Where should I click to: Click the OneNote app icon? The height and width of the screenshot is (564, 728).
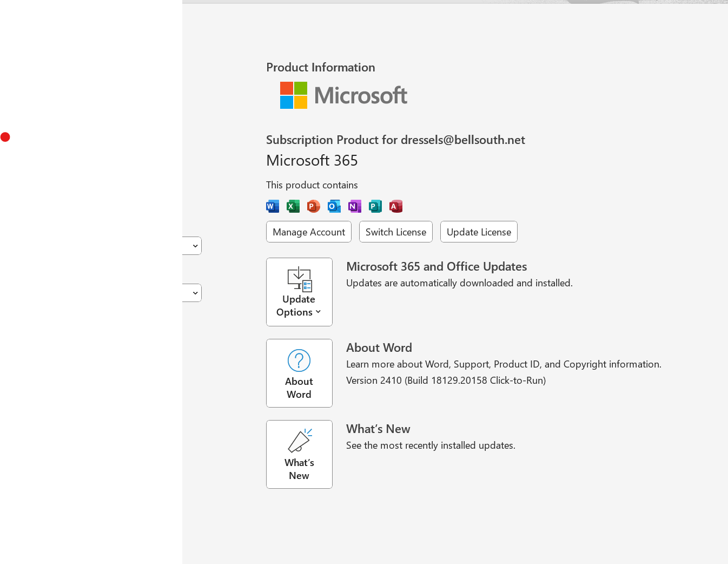click(355, 206)
